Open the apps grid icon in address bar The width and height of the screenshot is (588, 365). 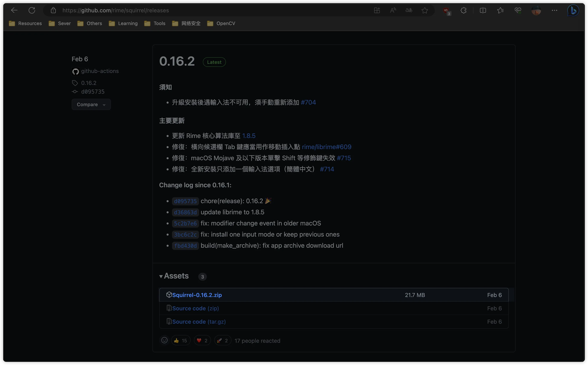coord(377,10)
